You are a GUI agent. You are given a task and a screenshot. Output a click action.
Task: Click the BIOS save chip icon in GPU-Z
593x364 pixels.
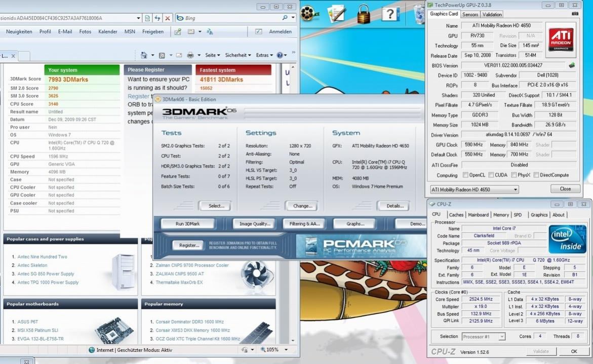click(x=572, y=65)
